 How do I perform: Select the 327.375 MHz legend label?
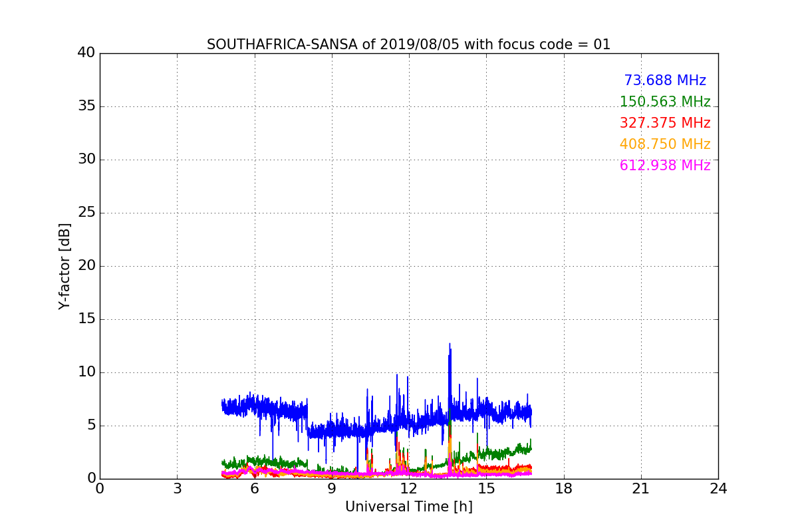[x=665, y=123]
